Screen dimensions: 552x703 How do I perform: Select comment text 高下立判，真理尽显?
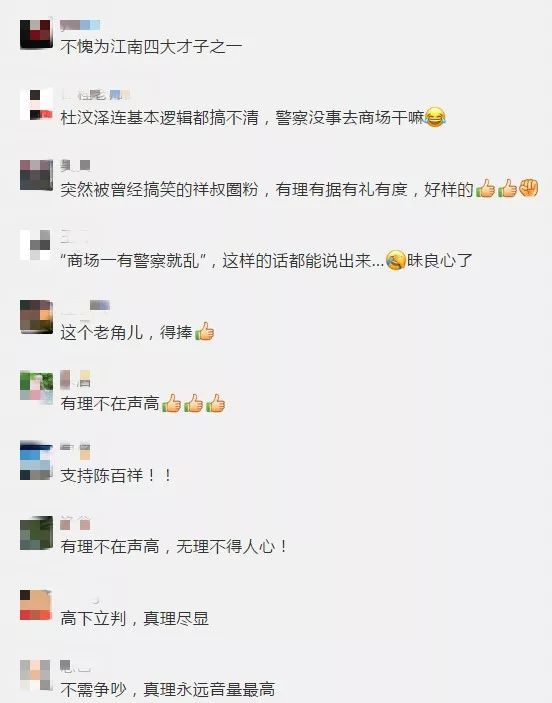135,619
